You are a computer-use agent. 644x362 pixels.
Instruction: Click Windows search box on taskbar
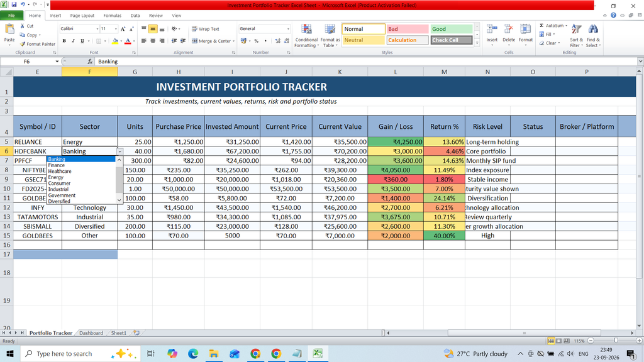[80, 354]
